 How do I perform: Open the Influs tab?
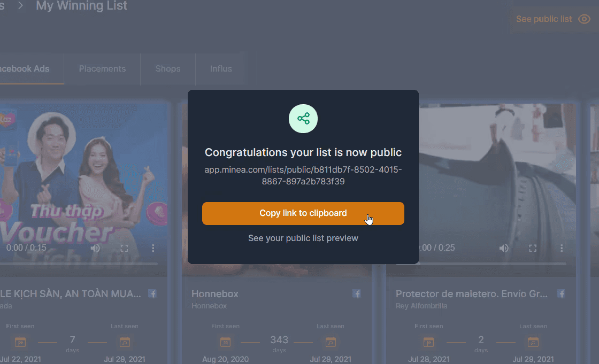pyautogui.click(x=221, y=69)
